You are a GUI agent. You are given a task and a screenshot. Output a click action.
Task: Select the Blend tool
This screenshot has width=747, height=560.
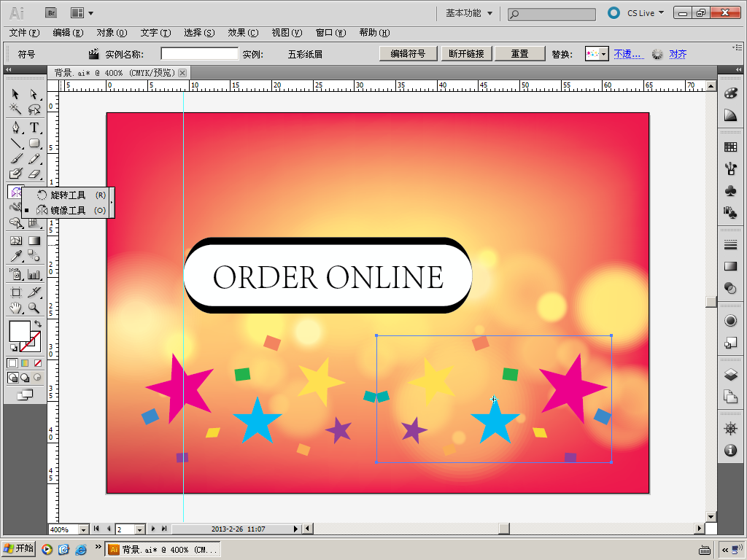tap(34, 256)
